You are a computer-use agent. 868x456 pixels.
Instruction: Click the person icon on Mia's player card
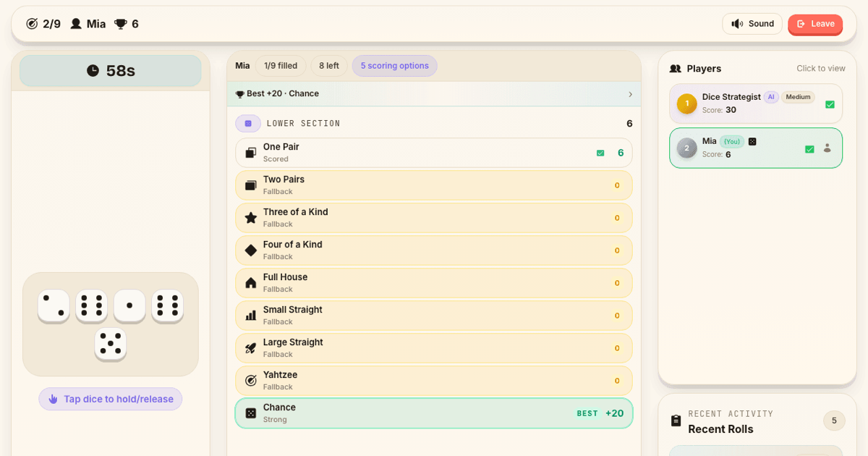(x=827, y=148)
